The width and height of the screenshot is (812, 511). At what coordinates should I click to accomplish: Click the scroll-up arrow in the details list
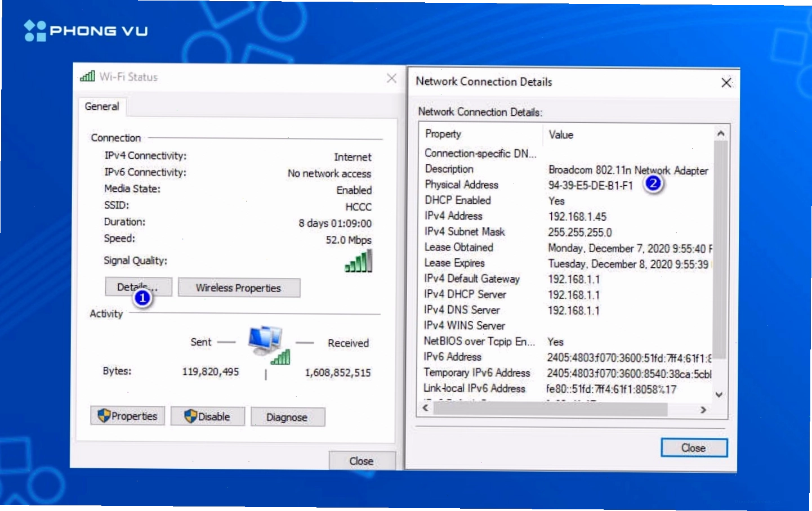[x=720, y=133]
